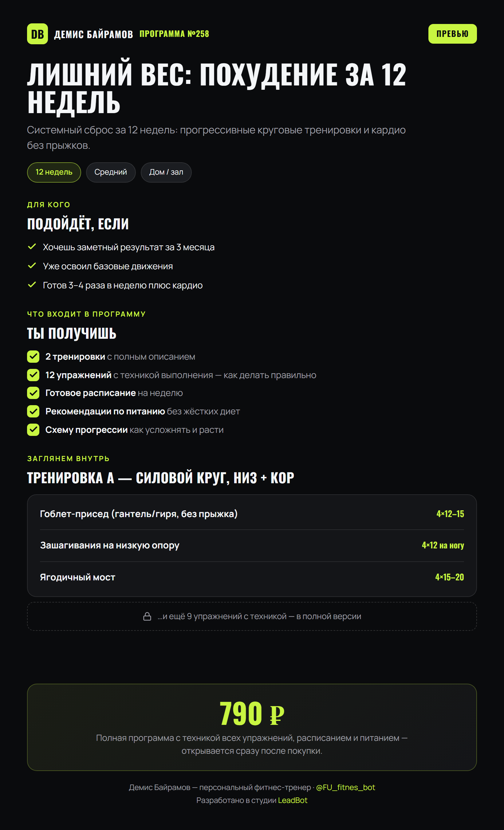Toggle 'Рекомендации по питанию' checkbox
The height and width of the screenshot is (830, 504).
[x=33, y=411]
